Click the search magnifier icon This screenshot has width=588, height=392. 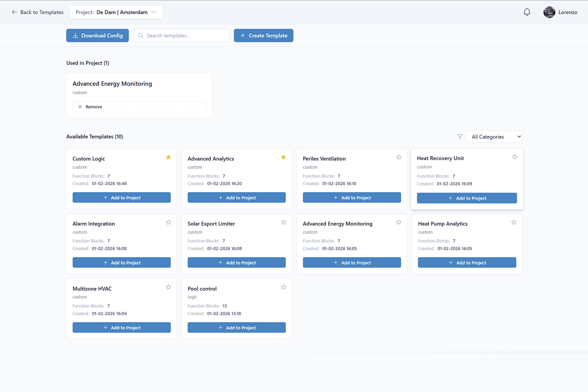click(141, 35)
